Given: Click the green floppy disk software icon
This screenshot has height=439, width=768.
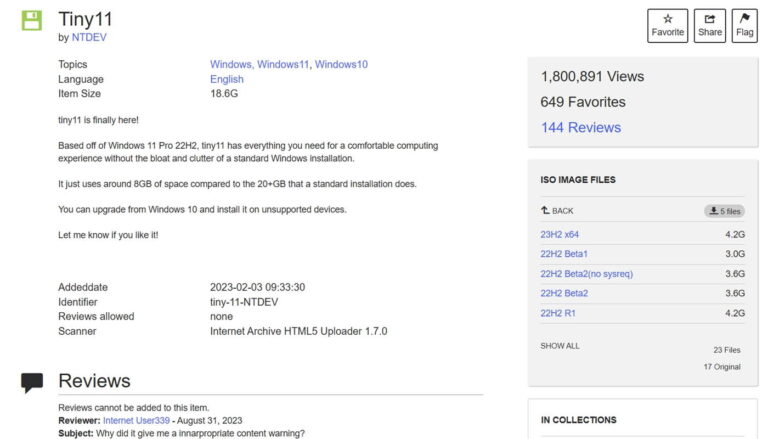Looking at the screenshot, I should 32,21.
